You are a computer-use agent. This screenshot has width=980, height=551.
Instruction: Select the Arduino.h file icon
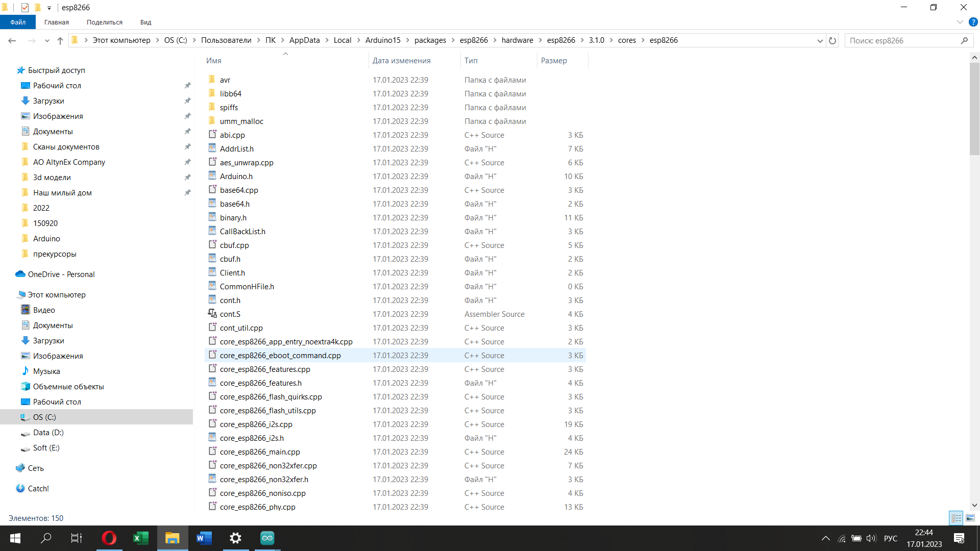pyautogui.click(x=212, y=176)
